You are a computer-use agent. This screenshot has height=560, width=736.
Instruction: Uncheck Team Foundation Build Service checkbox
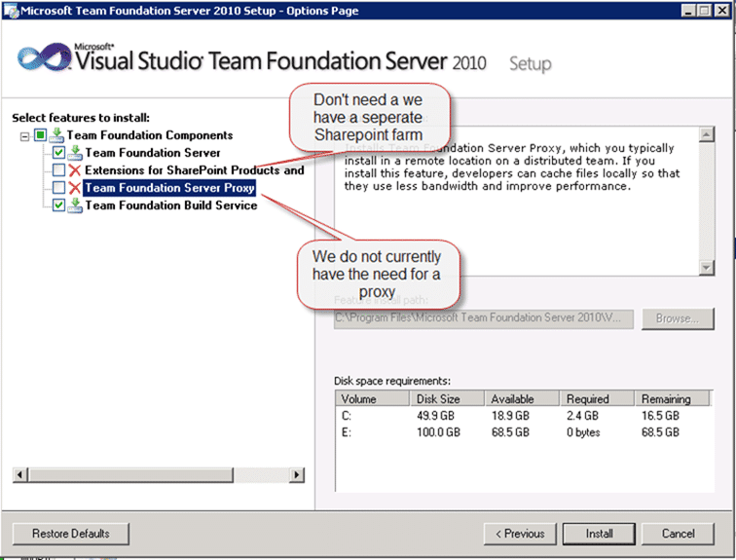(58, 205)
